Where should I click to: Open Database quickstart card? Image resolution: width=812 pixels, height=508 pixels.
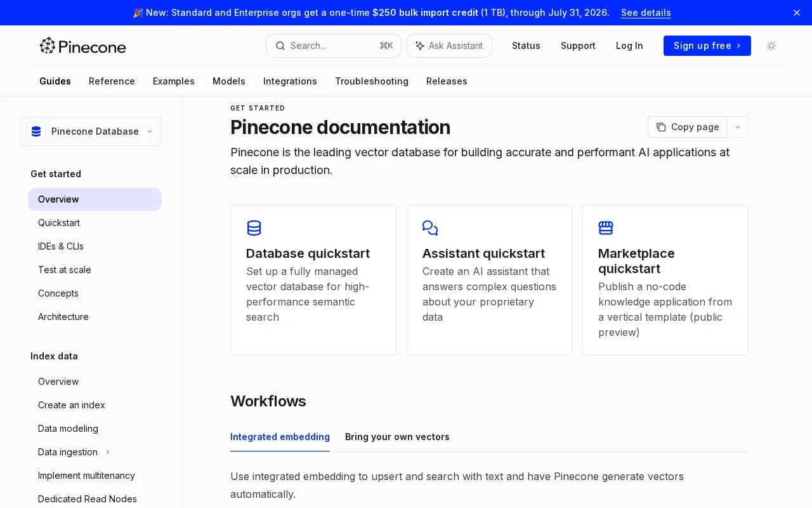(x=313, y=280)
